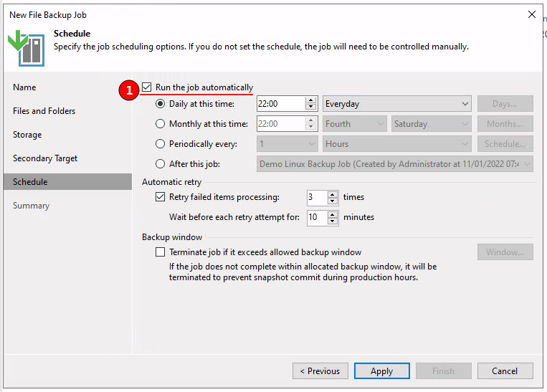Click the file backup job wizard icon
The width and height of the screenshot is (547, 392).
(x=26, y=48)
